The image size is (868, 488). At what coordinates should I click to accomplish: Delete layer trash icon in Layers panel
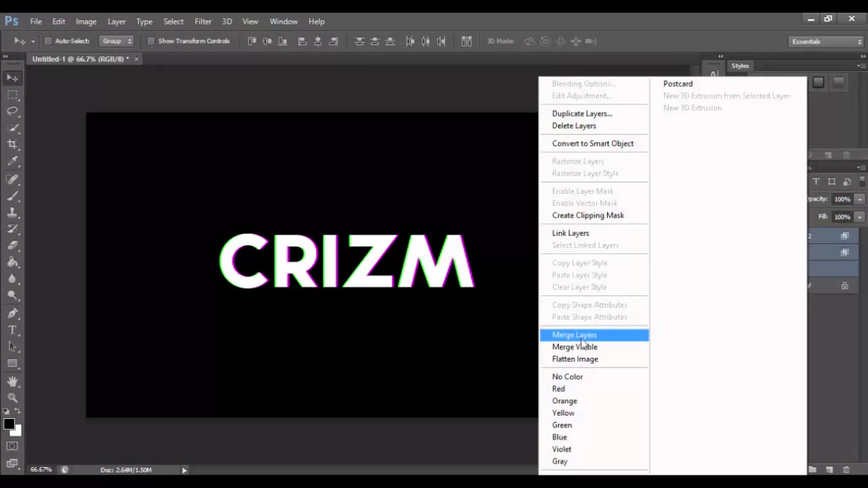tap(846, 470)
